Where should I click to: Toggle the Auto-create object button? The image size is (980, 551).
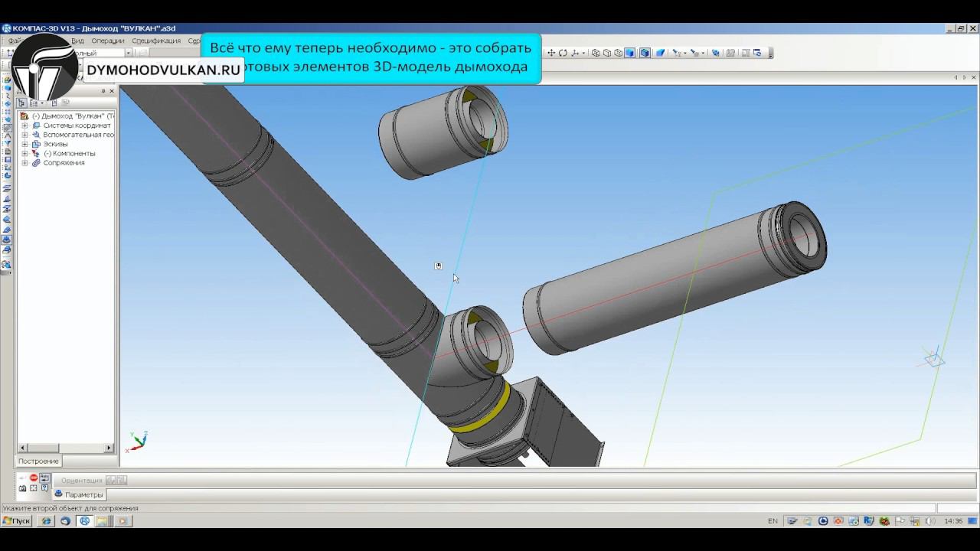coord(44,478)
